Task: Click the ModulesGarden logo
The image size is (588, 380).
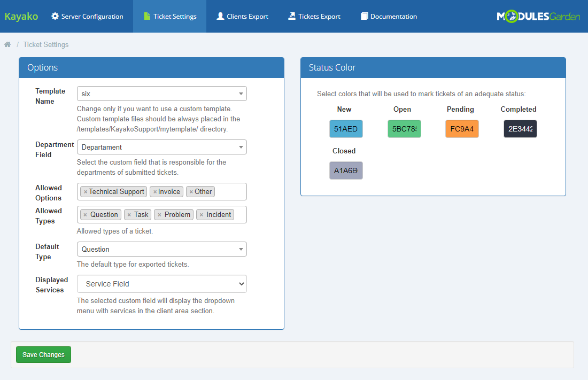Action: (538, 16)
